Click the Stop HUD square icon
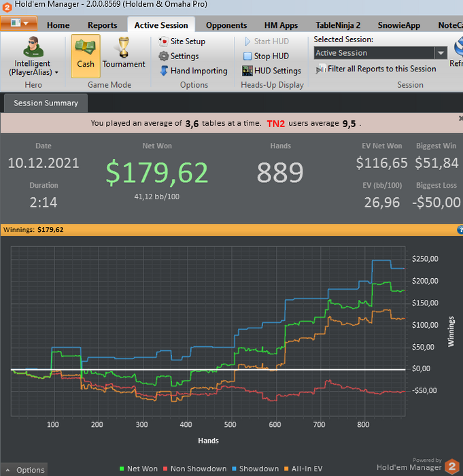 (x=247, y=56)
